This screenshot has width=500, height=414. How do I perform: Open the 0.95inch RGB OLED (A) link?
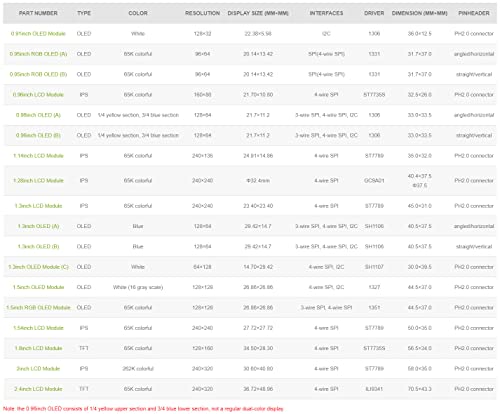point(38,54)
